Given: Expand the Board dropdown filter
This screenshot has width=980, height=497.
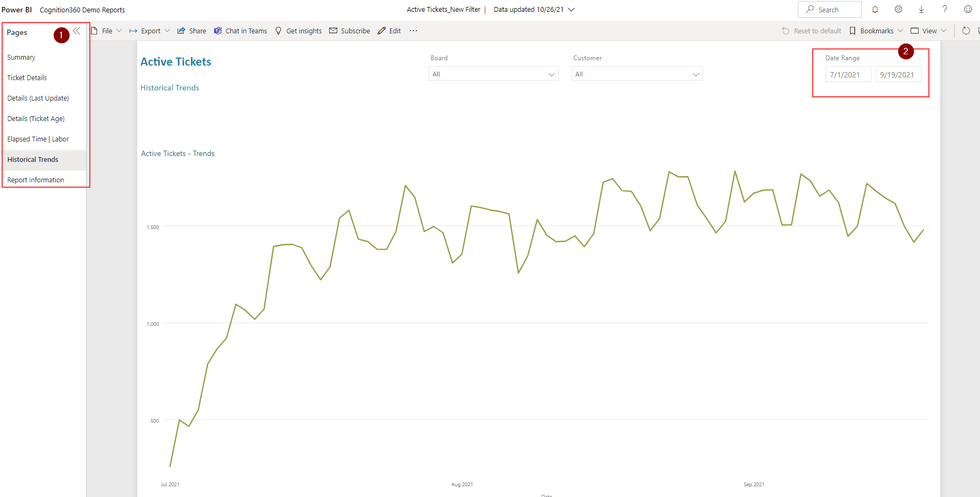Looking at the screenshot, I should pos(493,74).
